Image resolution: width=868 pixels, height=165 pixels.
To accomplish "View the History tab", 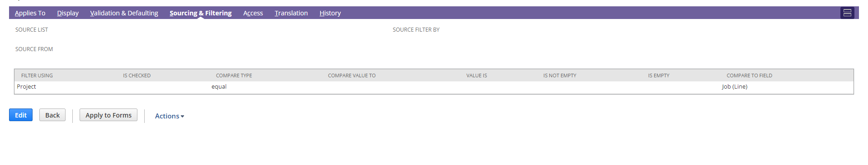I will pos(330,13).
